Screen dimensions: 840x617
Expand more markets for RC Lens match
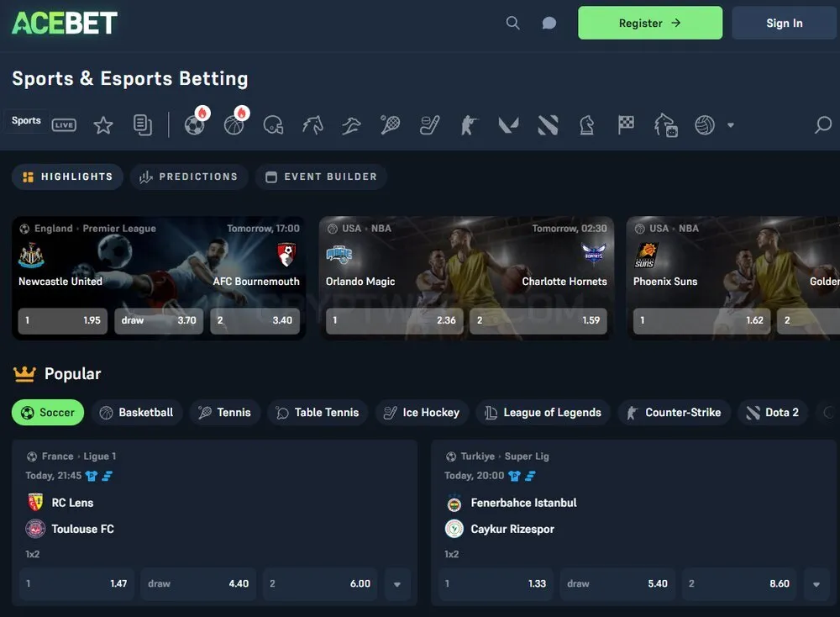[397, 584]
